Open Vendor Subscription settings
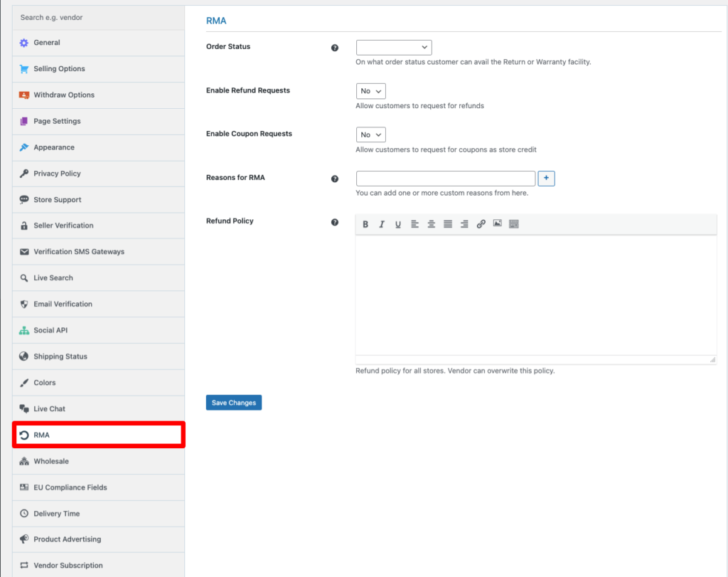The height and width of the screenshot is (577, 728). pos(98,566)
